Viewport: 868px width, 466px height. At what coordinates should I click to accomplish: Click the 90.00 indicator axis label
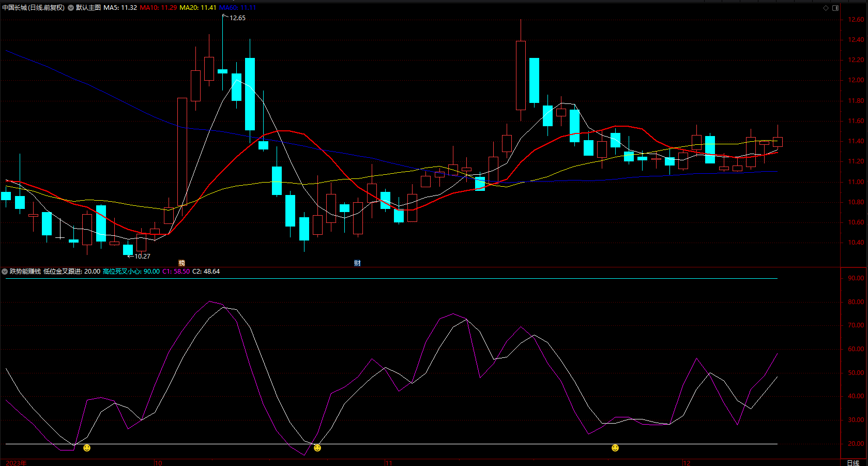tap(856, 278)
